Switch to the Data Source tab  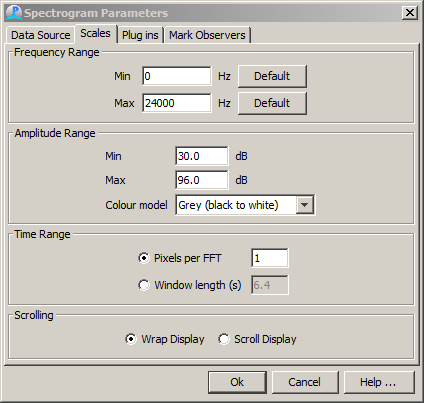tap(40, 35)
